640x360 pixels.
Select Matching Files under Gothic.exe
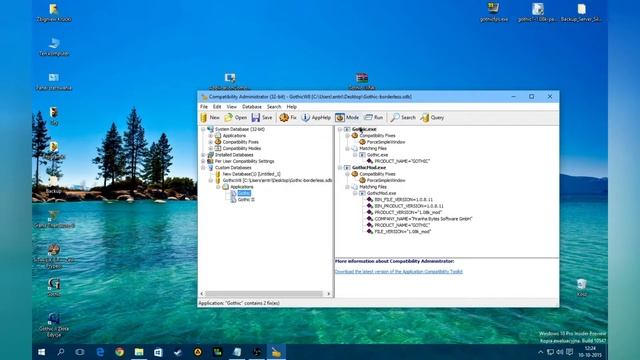[x=373, y=149]
